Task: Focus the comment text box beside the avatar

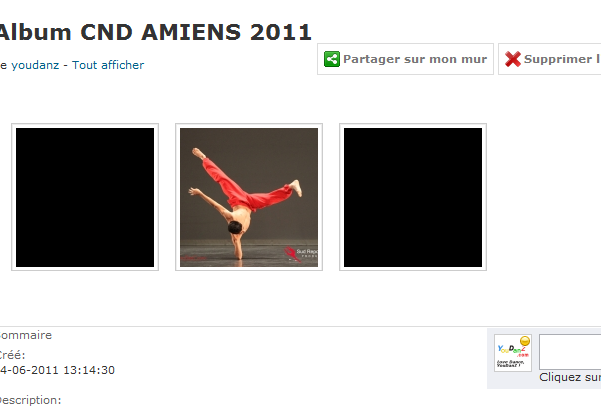Action: point(570,352)
